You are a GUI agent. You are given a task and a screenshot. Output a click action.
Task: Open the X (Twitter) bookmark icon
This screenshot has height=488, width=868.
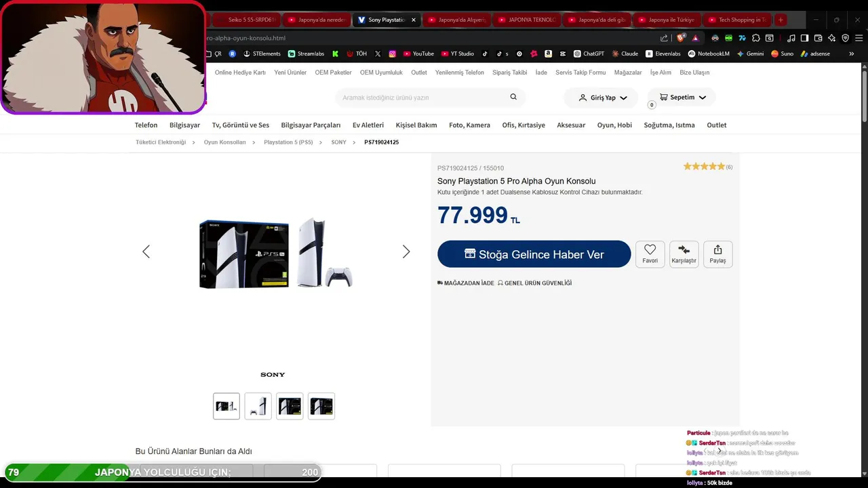coord(378,54)
